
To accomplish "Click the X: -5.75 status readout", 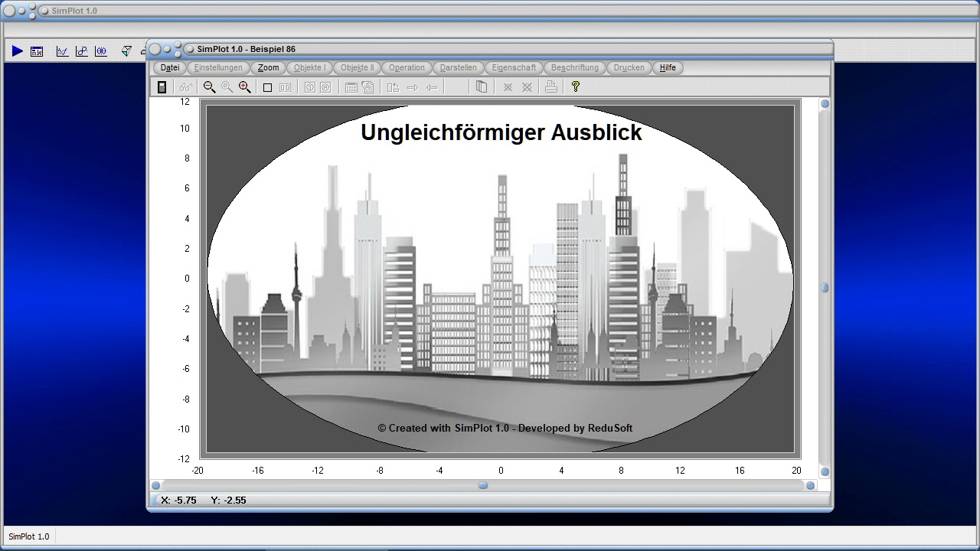I will point(178,500).
